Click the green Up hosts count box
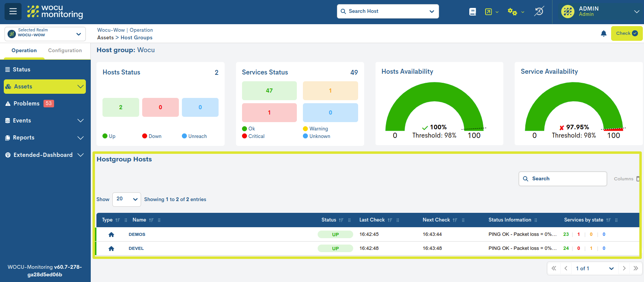644x282 pixels. [121, 107]
